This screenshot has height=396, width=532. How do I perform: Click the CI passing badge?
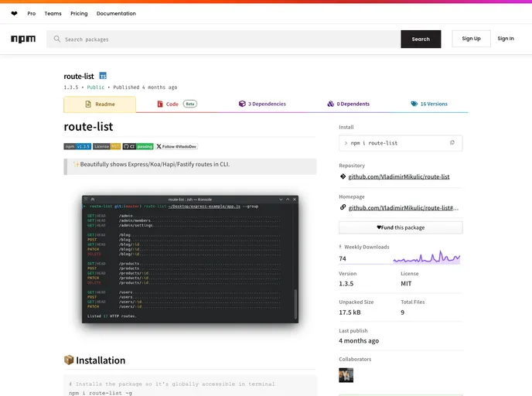coord(138,146)
